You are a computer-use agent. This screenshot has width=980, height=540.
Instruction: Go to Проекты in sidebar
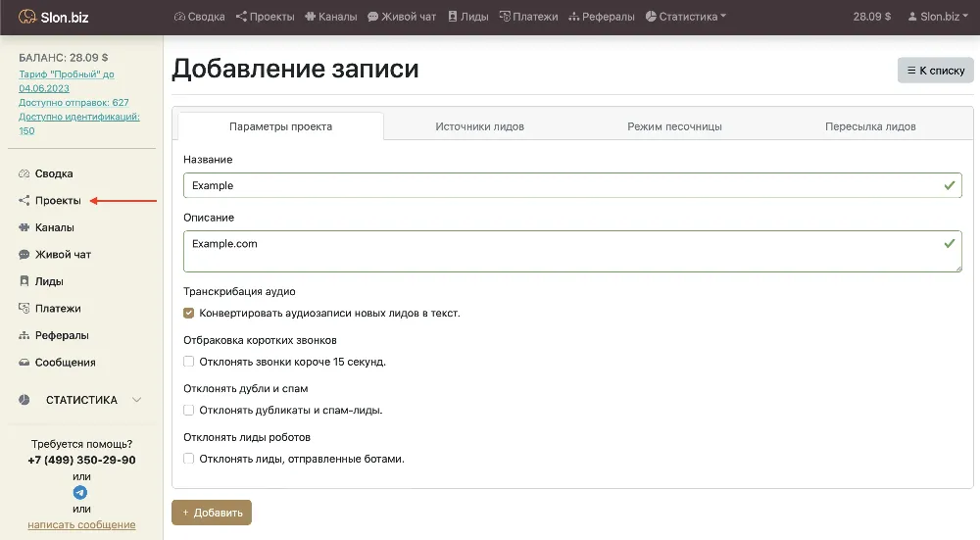pos(58,201)
